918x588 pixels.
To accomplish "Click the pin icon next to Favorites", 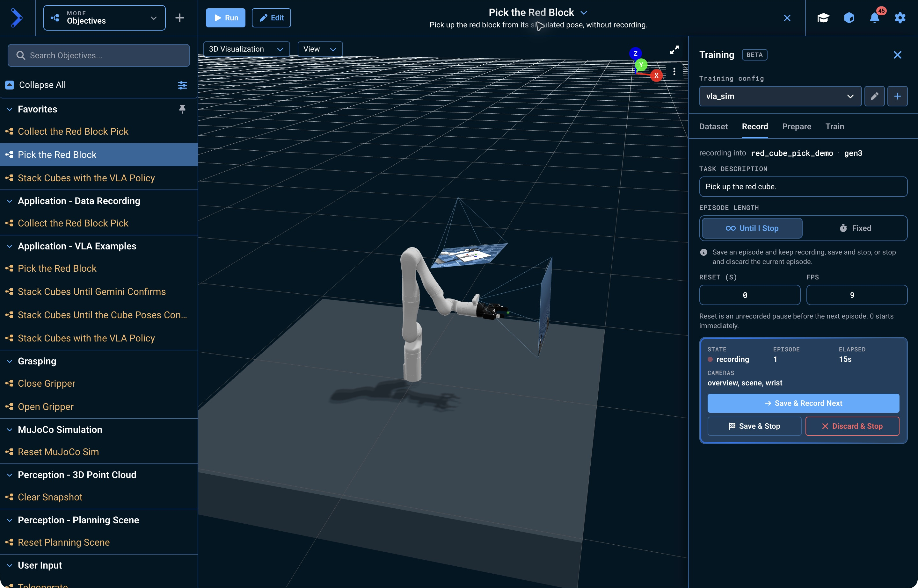I will pyautogui.click(x=182, y=109).
